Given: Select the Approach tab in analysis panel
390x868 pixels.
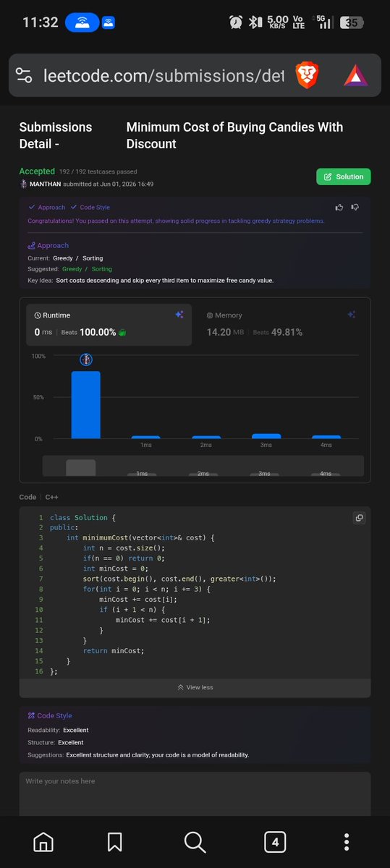Looking at the screenshot, I should (x=47, y=208).
